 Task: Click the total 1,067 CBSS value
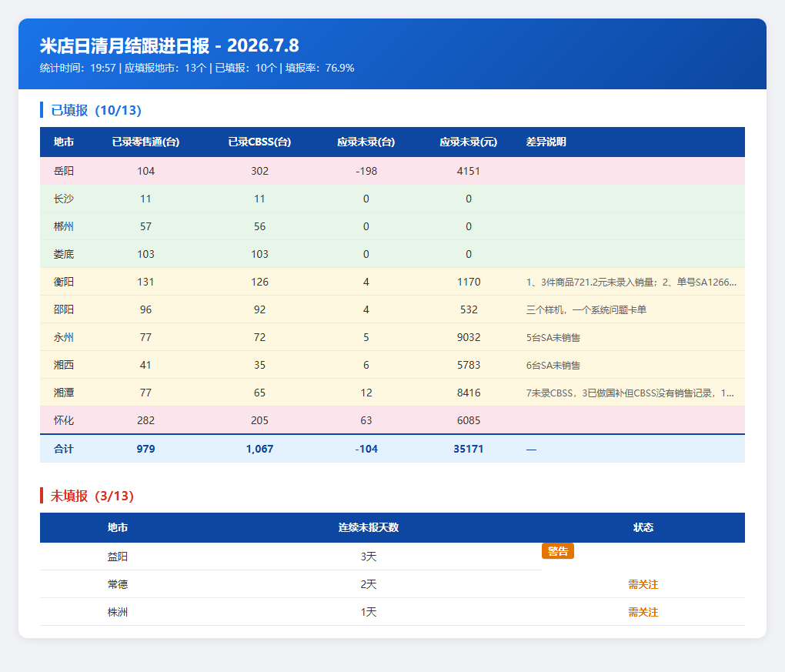(259, 450)
